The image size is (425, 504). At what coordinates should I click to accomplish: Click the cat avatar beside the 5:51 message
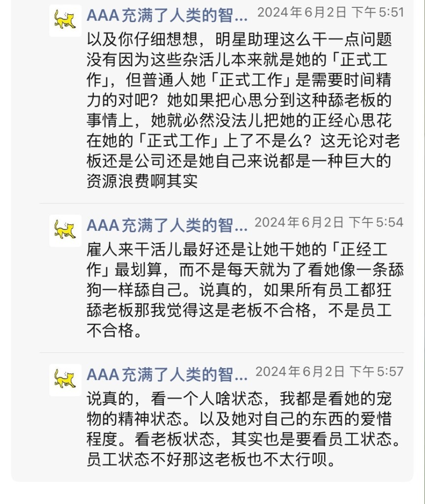(x=65, y=20)
